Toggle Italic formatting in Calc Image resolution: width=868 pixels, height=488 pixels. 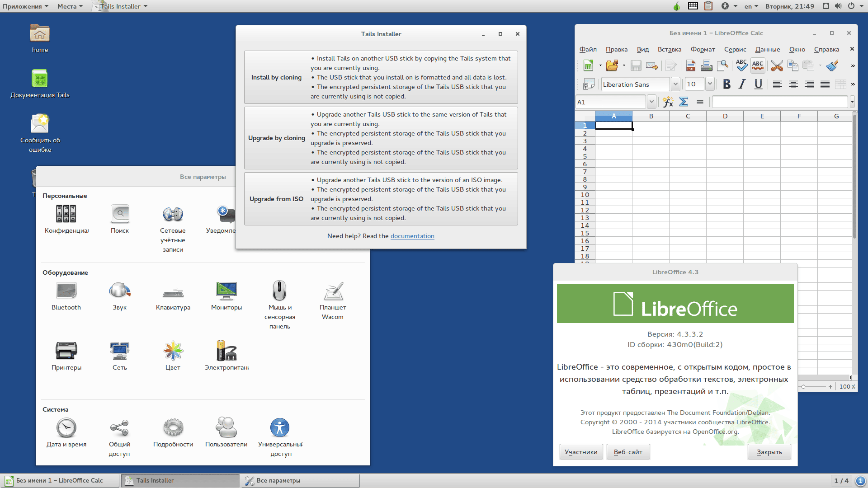[x=742, y=84]
